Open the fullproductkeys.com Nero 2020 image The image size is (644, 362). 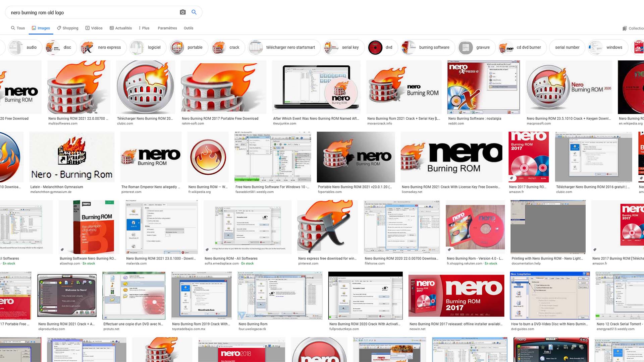366,295
